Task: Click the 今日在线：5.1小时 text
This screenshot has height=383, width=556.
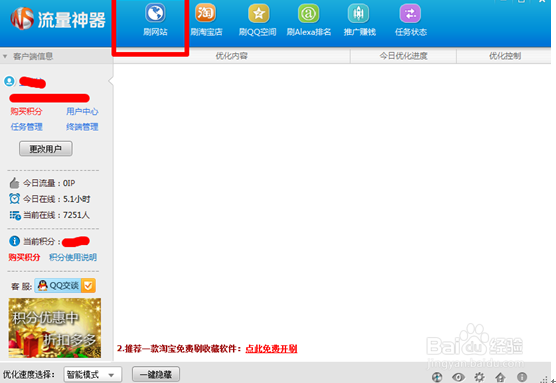Action: (57, 199)
